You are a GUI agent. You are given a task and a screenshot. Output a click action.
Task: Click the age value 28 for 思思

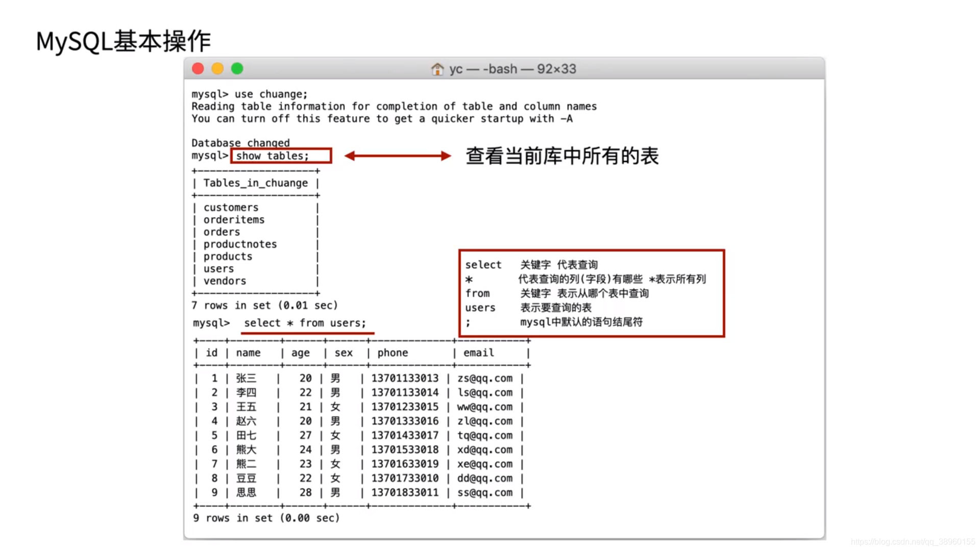[x=305, y=493]
